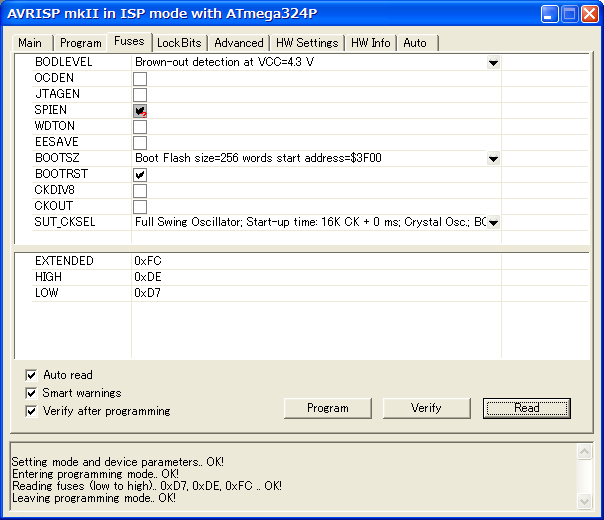Viewport: 604px width, 520px height.
Task: Enable the WDTON fuse checkbox
Action: [x=140, y=127]
